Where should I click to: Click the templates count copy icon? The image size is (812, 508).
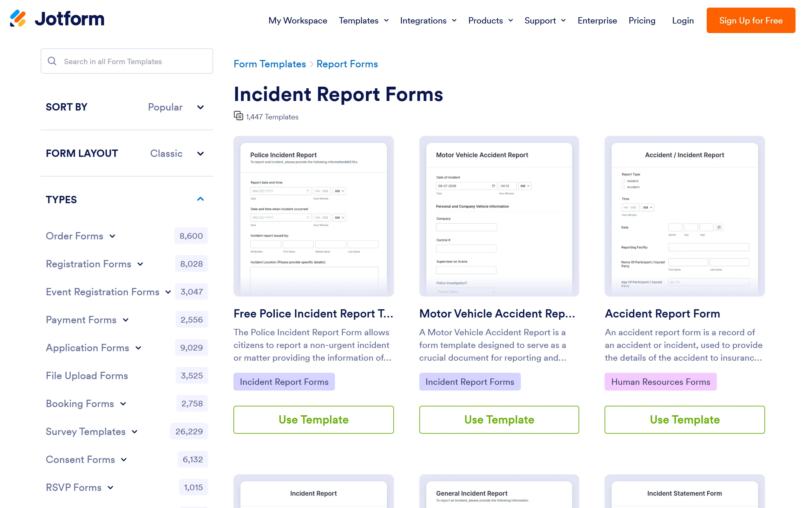pyautogui.click(x=238, y=116)
